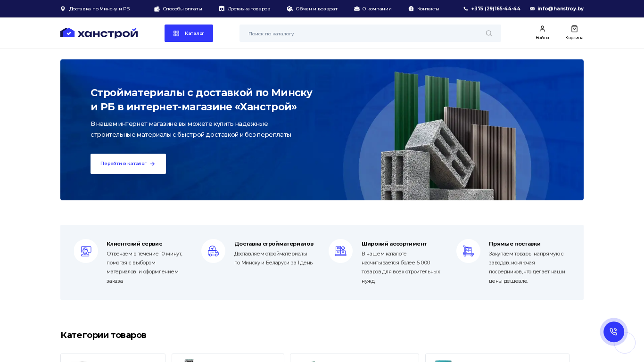Click the Широкий ассортимент icon
The width and height of the screenshot is (644, 362).
(340, 251)
